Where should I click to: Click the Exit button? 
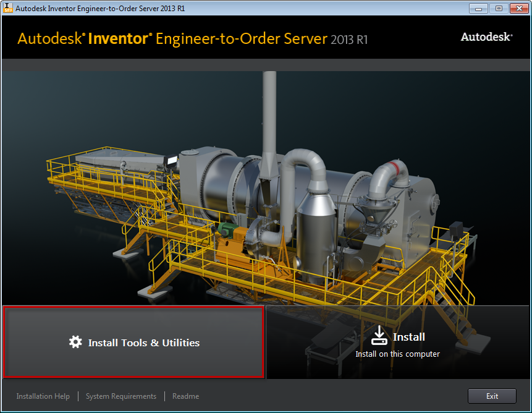pyautogui.click(x=492, y=396)
